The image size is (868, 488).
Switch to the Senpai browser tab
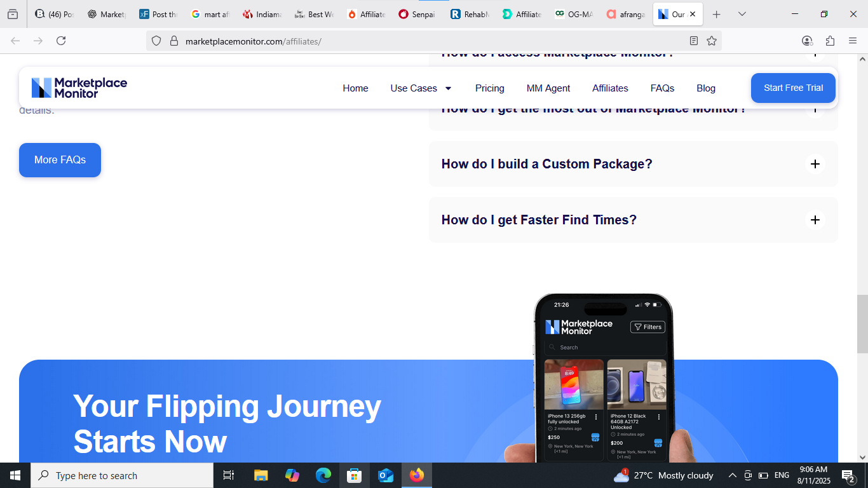click(x=417, y=14)
